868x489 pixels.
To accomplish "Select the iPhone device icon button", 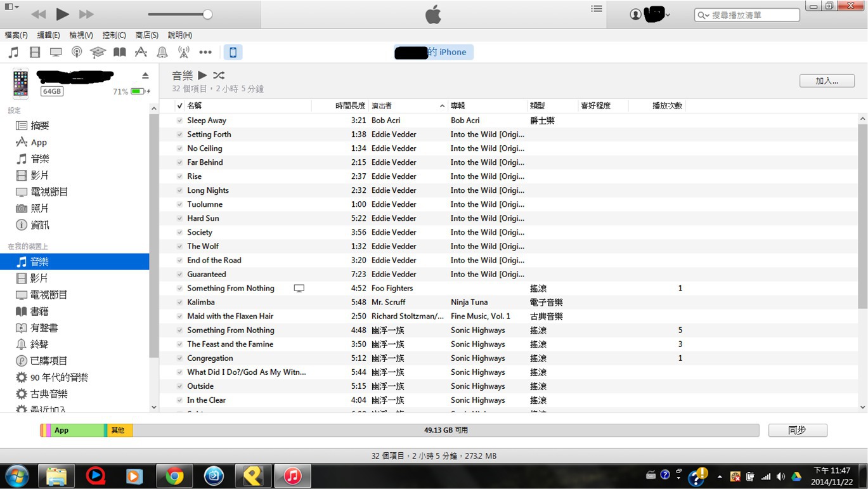I will (x=233, y=52).
